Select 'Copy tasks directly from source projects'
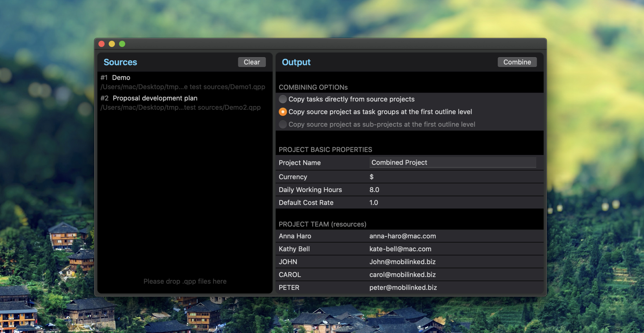 283,99
